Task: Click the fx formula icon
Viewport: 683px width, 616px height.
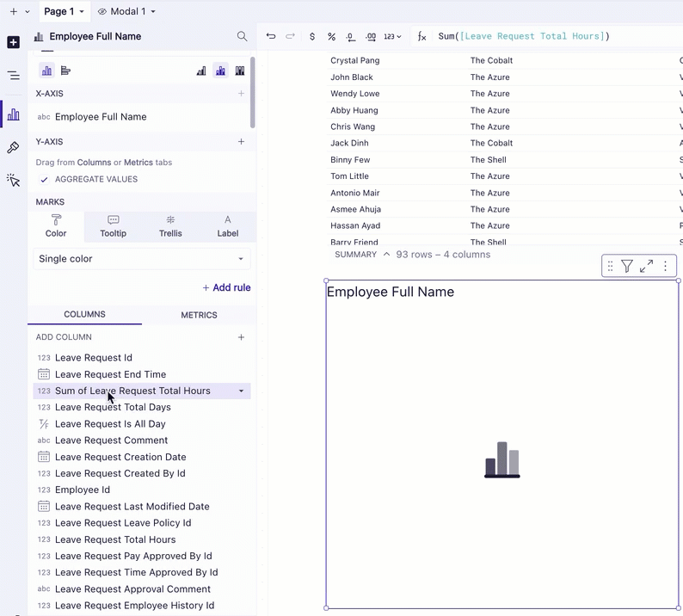Action: [x=421, y=36]
